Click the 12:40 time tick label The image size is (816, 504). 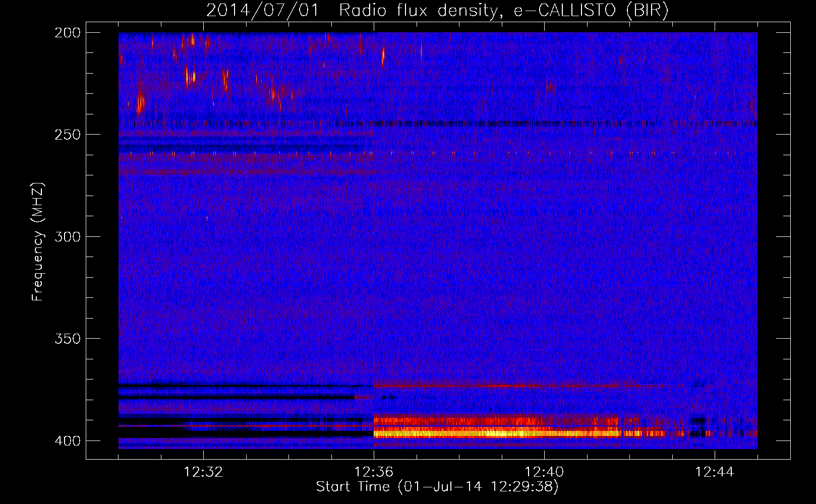coord(544,472)
